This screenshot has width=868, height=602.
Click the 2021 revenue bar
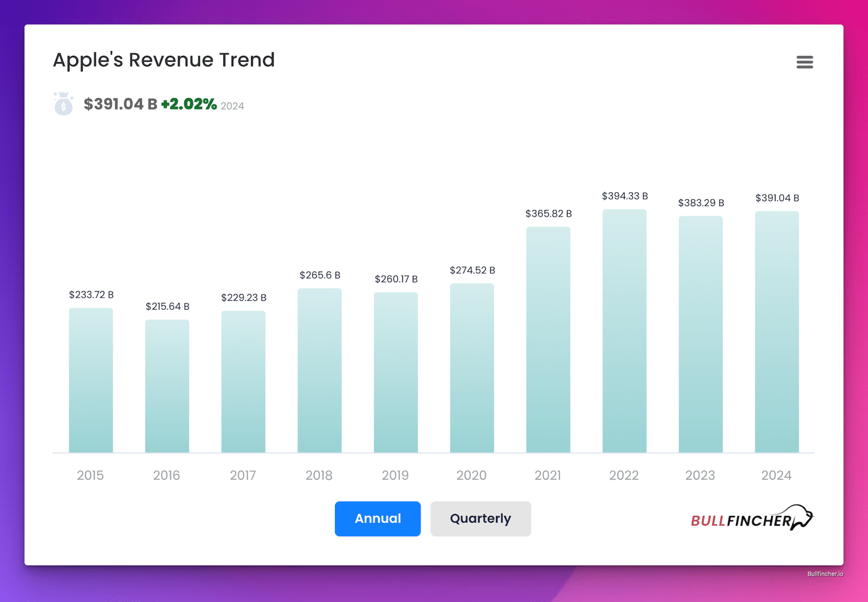click(x=548, y=339)
